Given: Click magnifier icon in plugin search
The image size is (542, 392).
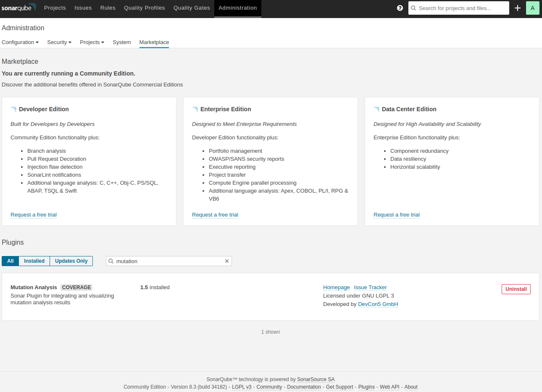Looking at the screenshot, I should [111, 261].
